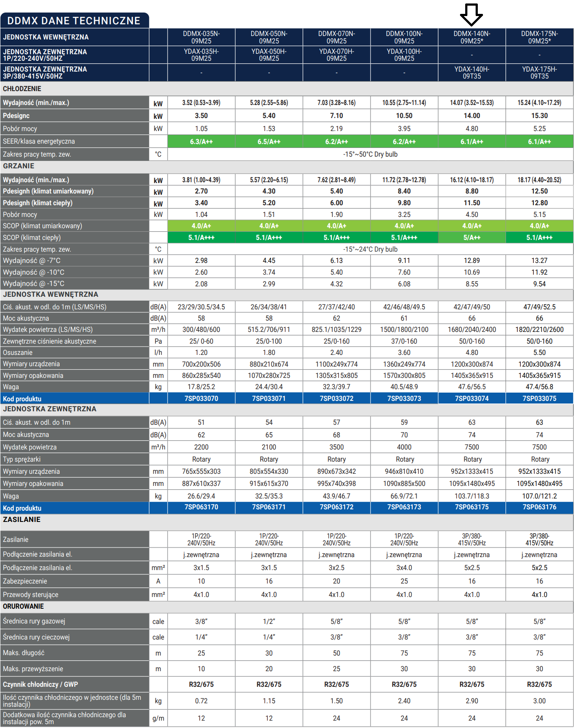The height and width of the screenshot is (728, 575).
Task: Click the DDMX DANE TECHNICZNE title
Action: point(74,21)
